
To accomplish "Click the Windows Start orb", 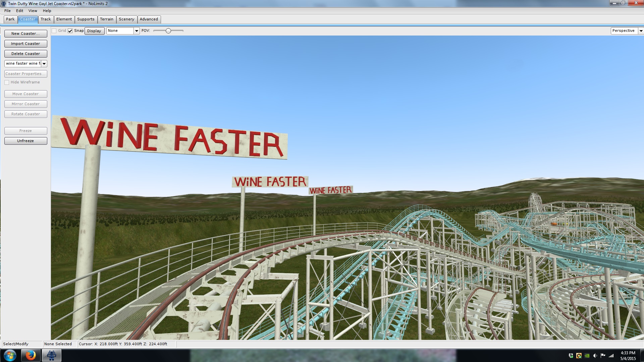I will coord(10,355).
